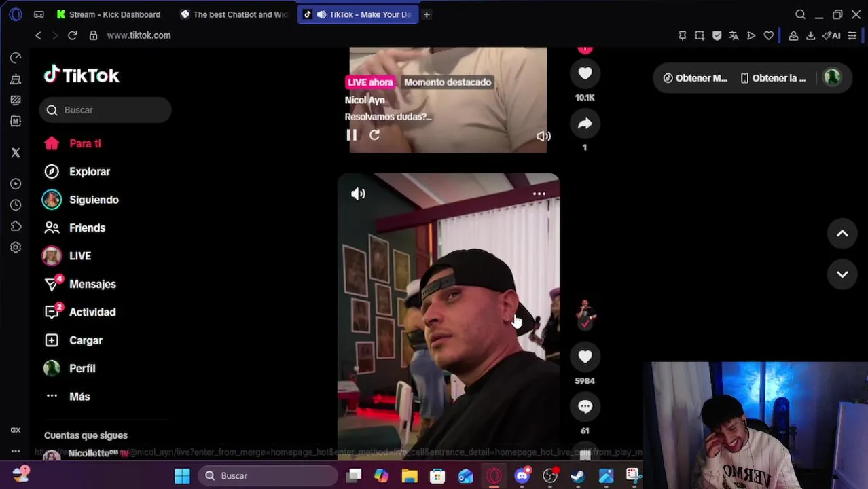
Task: Open the Easy Setup sliders icon
Action: click(852, 35)
